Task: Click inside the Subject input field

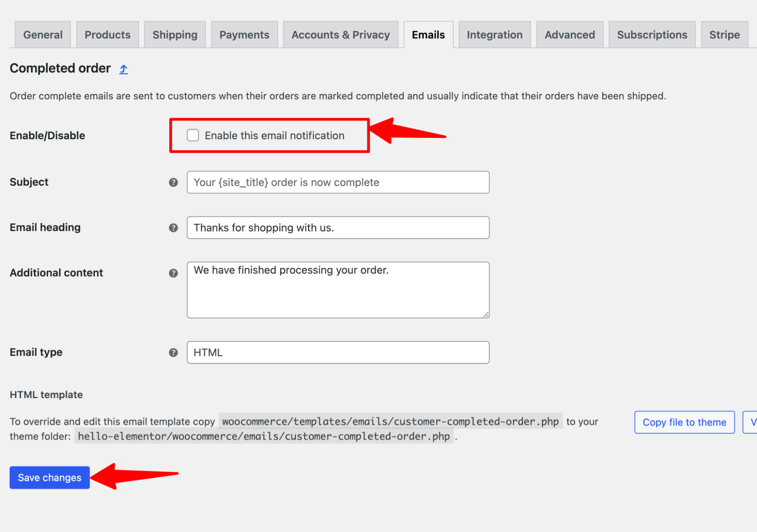Action: (338, 182)
